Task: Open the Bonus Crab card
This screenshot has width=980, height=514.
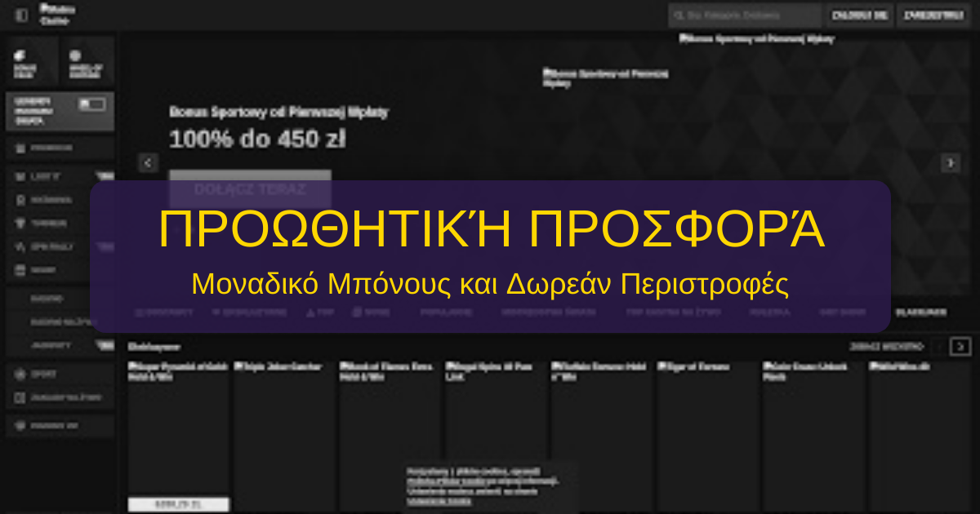Action: pos(31,62)
